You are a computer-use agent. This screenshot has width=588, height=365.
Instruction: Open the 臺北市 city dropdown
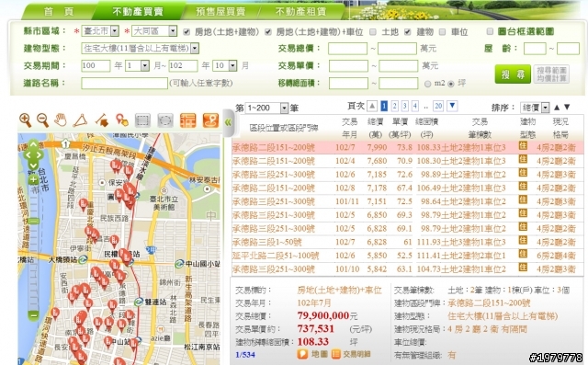tap(100, 30)
